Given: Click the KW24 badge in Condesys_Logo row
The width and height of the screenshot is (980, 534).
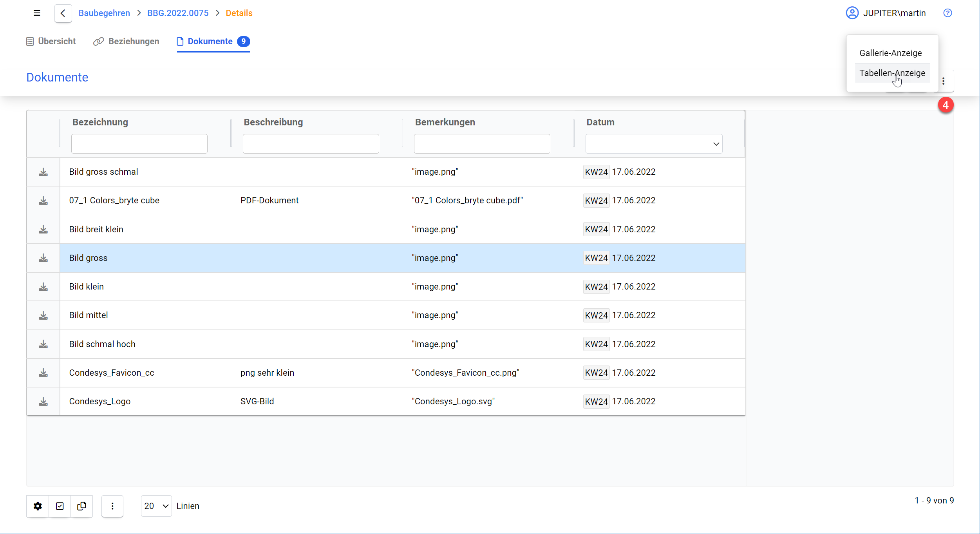Looking at the screenshot, I should tap(596, 402).
